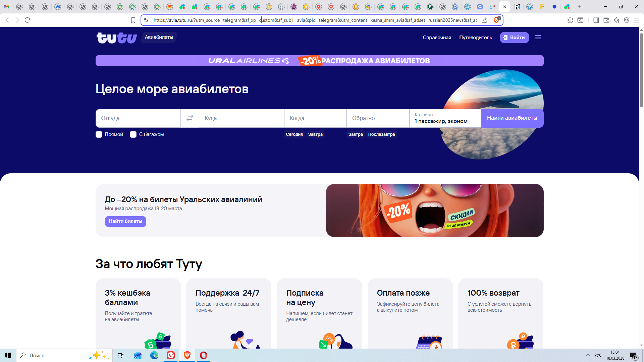Open the Справочная menu item
This screenshot has width=644, height=362.
[437, 38]
